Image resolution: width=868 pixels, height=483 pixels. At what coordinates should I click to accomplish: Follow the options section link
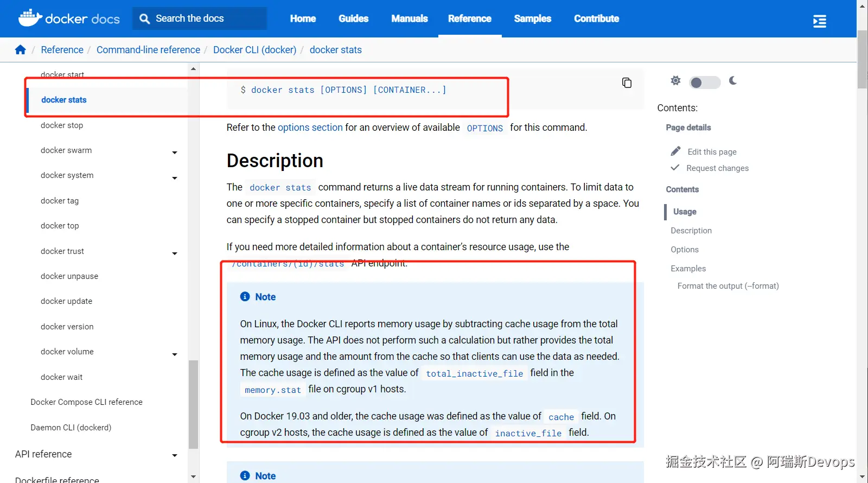tap(310, 128)
